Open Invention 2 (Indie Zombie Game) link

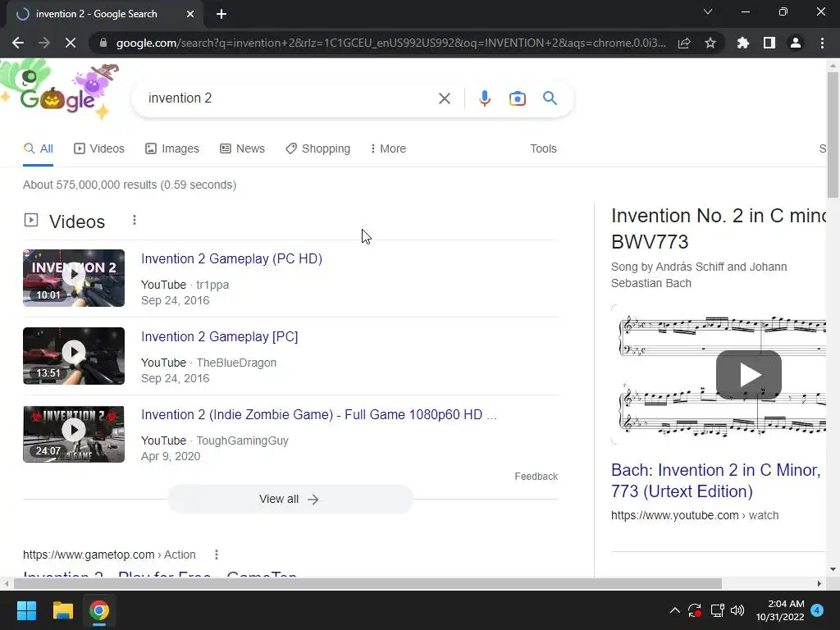point(319,414)
